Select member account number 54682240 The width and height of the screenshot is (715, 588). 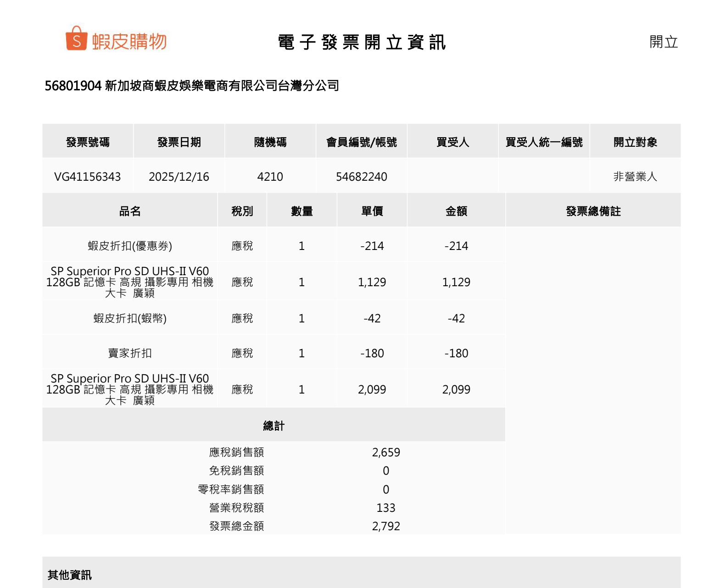(361, 177)
